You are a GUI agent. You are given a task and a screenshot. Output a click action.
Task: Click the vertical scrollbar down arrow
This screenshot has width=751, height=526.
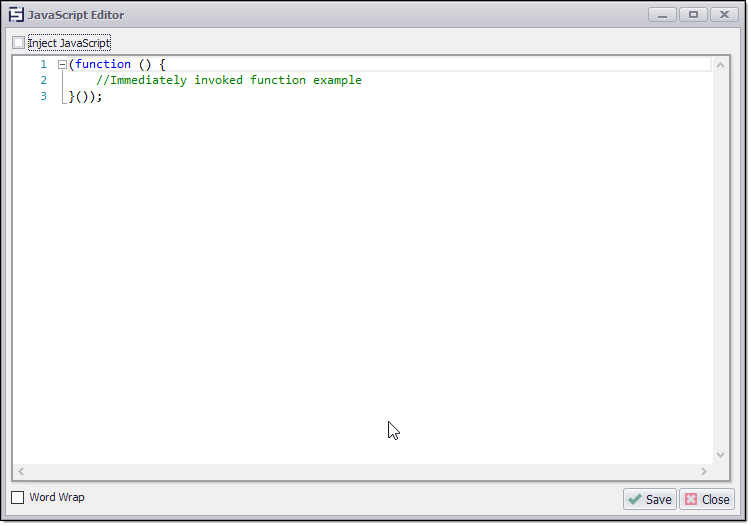pos(721,455)
